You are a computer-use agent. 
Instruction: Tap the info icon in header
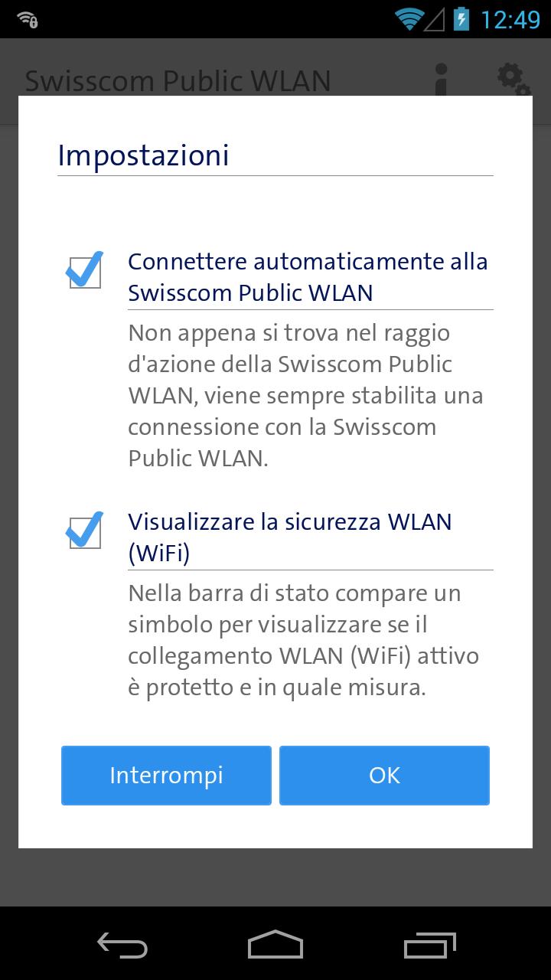441,80
